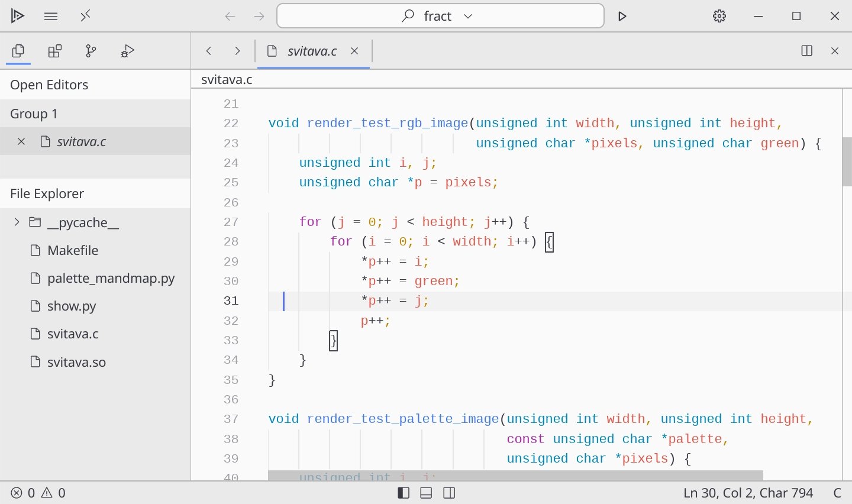Expand the __pycache__ folder

click(17, 222)
